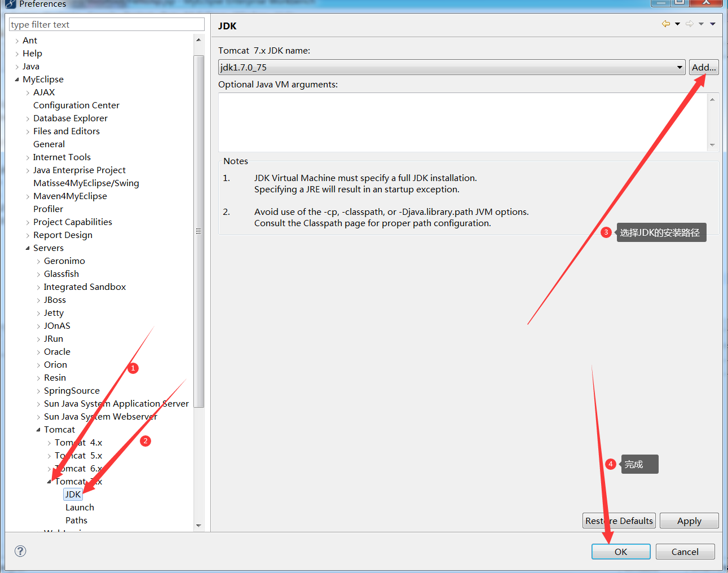Screen dimensions: 728x573
Task: Expand the Help tree node
Action: click(17, 54)
